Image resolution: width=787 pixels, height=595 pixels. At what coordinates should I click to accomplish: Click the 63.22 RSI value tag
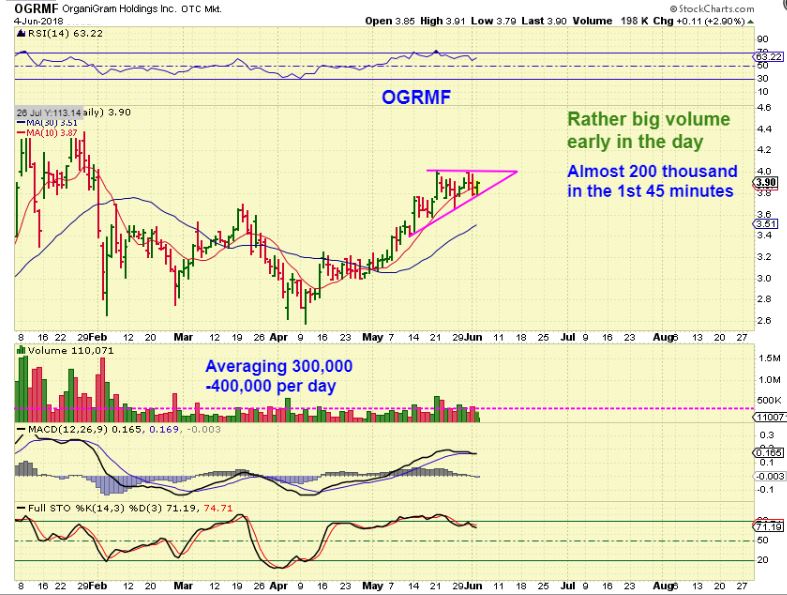click(768, 57)
